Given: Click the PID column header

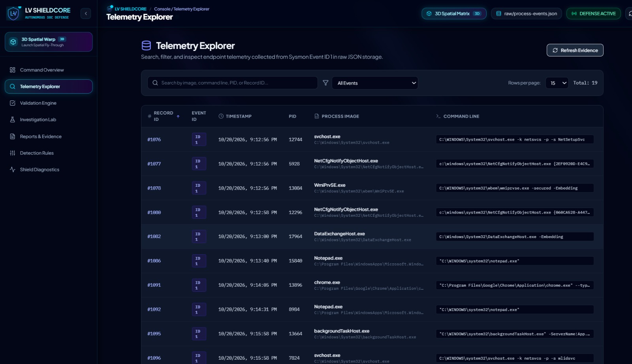Looking at the screenshot, I should pos(292,116).
